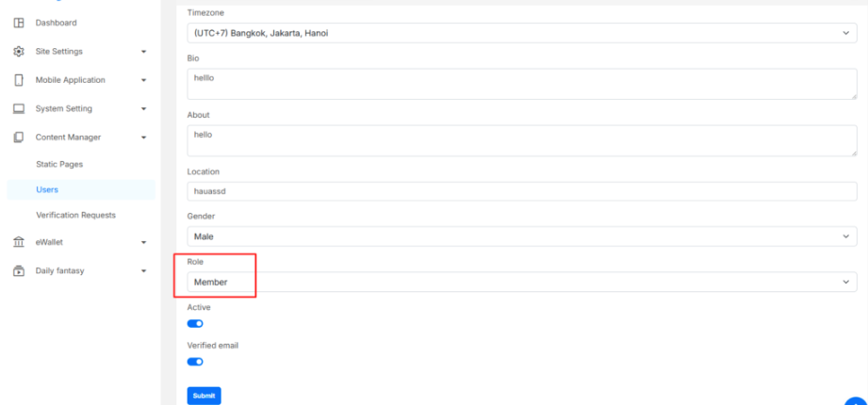Go to Verification Requests page

(75, 215)
